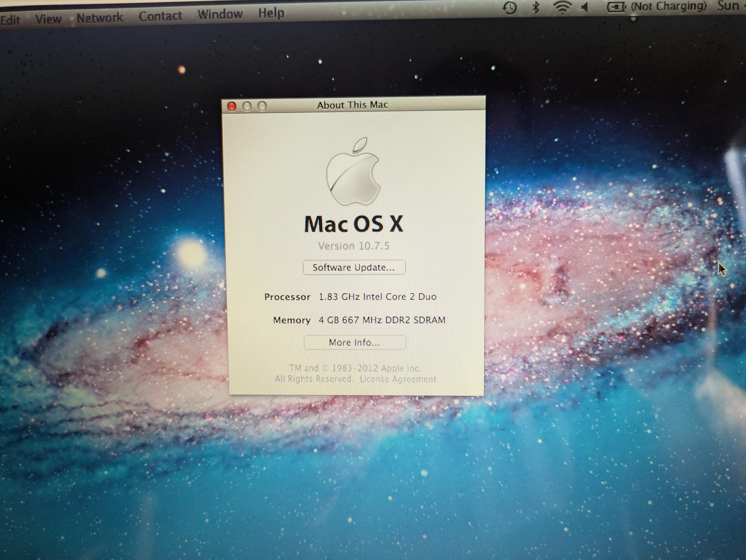Minimize the About This Mac window
Viewport: 746px width, 560px height.
tap(247, 106)
